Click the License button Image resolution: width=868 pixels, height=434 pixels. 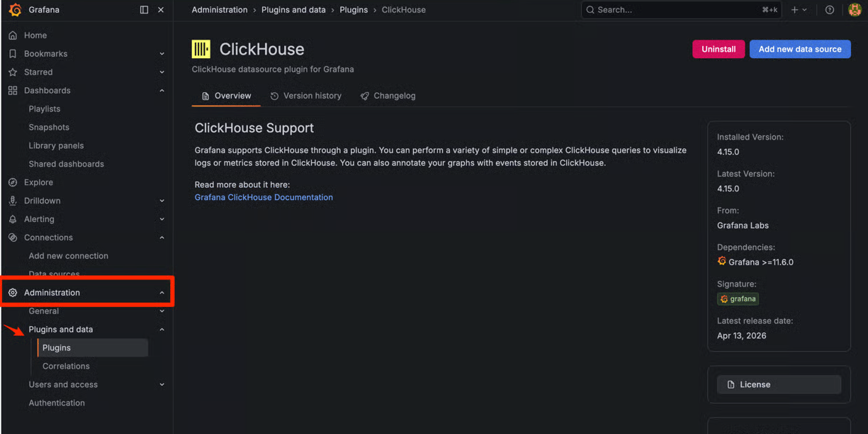click(779, 384)
